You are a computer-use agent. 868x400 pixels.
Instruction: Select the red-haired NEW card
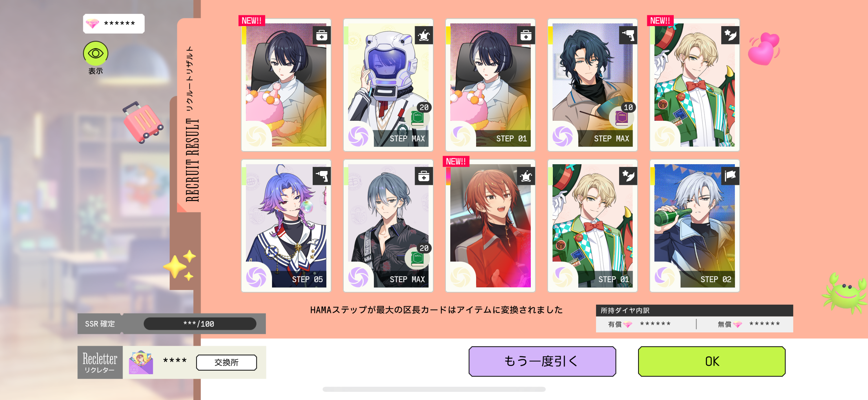tap(490, 226)
